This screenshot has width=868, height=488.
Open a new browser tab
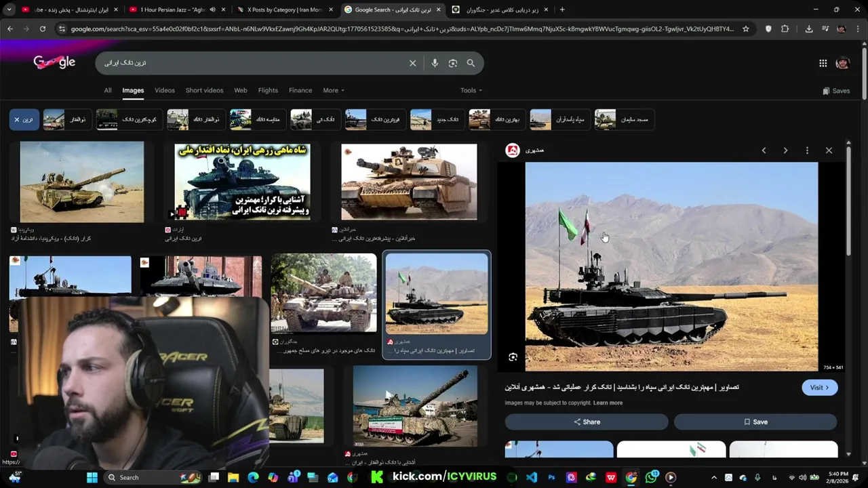click(562, 9)
